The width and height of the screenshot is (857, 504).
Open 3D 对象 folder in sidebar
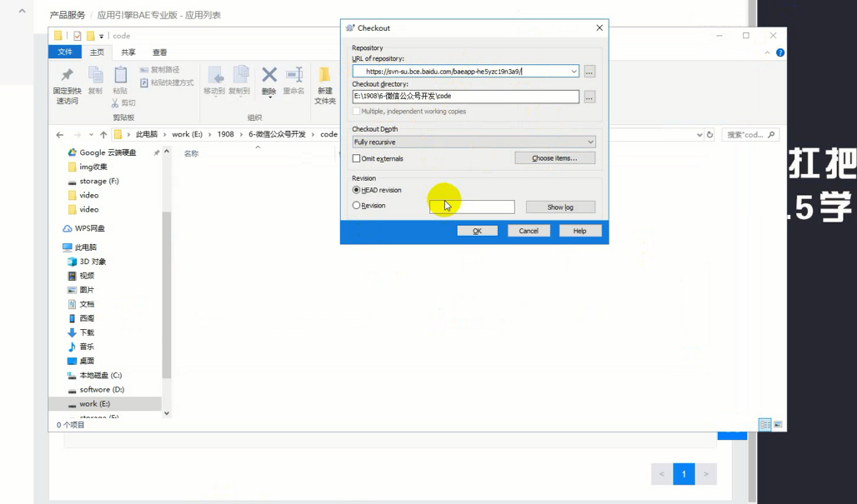pos(87,262)
